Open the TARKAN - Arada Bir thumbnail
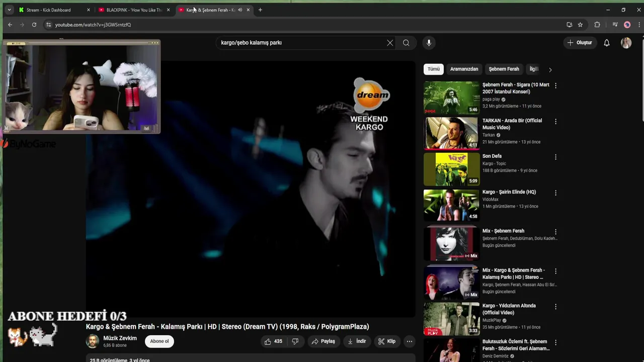644x362 pixels. click(451, 133)
